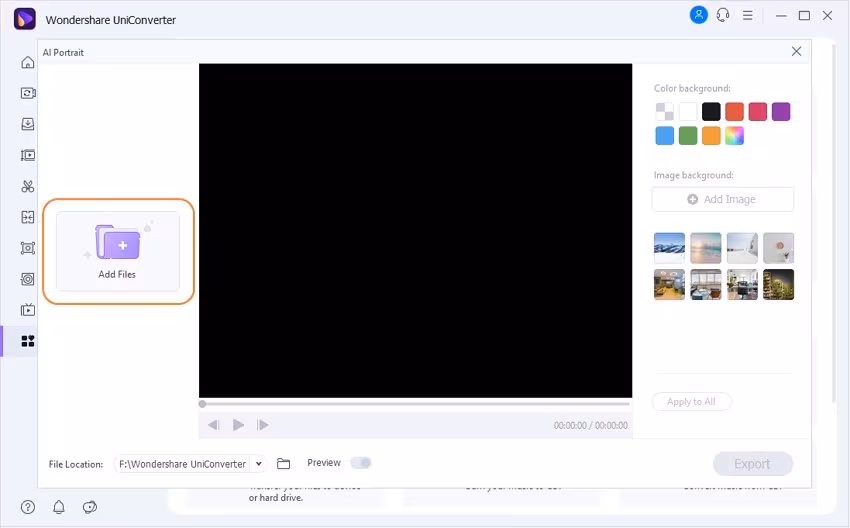Select the Video Editor scissors icon
Viewport: 850px width, 528px height.
[28, 186]
